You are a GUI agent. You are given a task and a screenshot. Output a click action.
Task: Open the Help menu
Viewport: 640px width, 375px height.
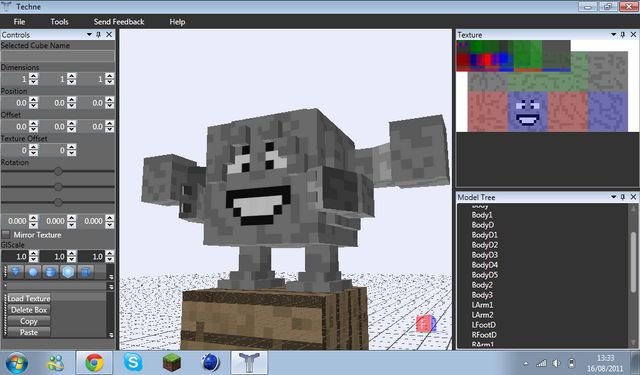point(177,22)
